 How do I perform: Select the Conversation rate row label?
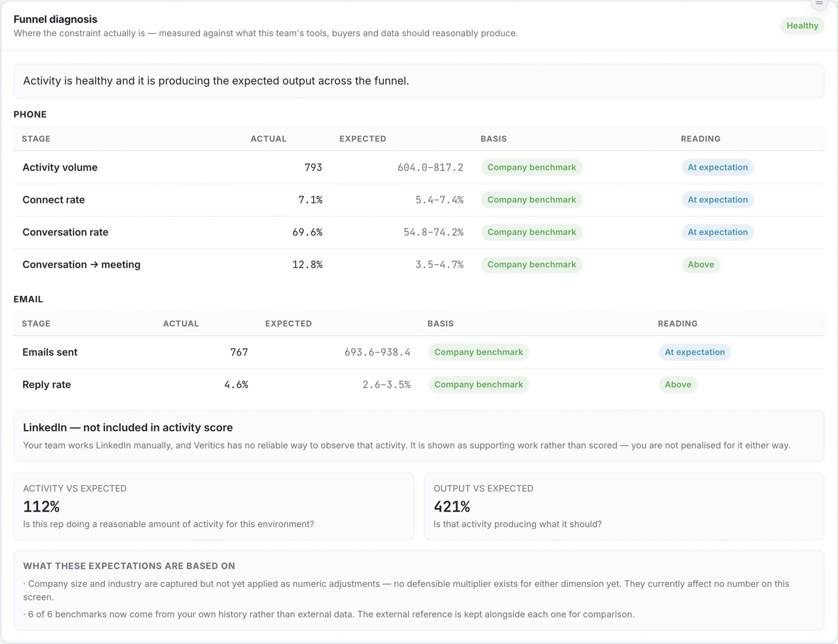(x=65, y=232)
